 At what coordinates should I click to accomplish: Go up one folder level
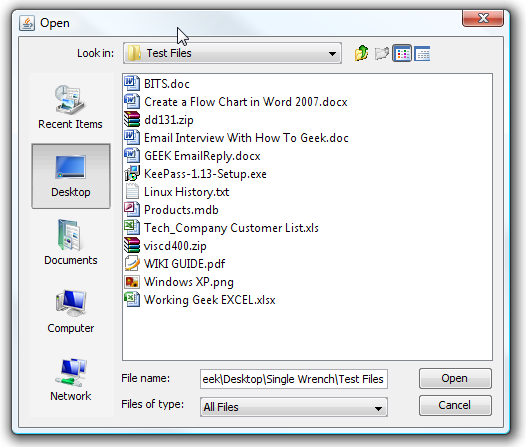[361, 53]
